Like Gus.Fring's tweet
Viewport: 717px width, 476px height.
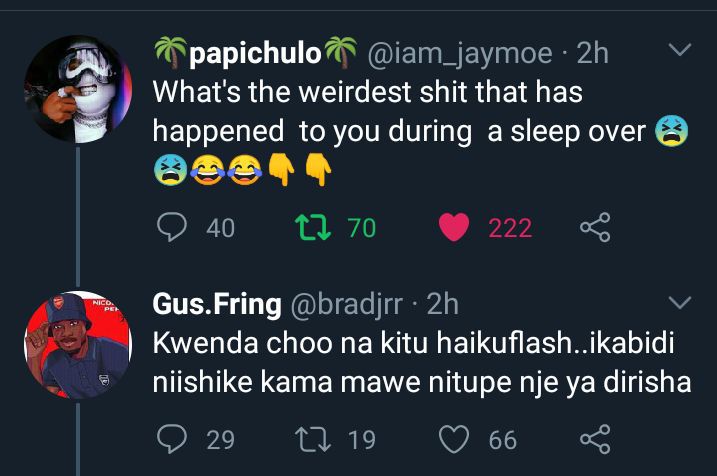pyautogui.click(x=454, y=439)
